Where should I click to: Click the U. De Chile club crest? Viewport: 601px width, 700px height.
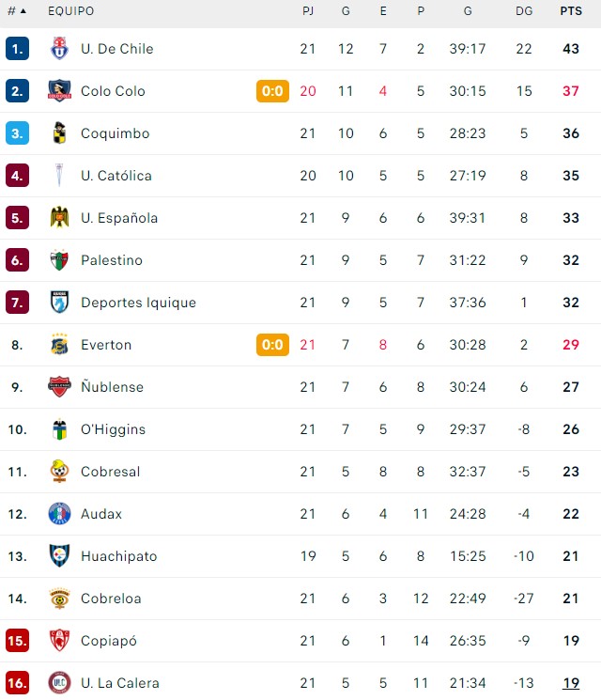coord(59,48)
